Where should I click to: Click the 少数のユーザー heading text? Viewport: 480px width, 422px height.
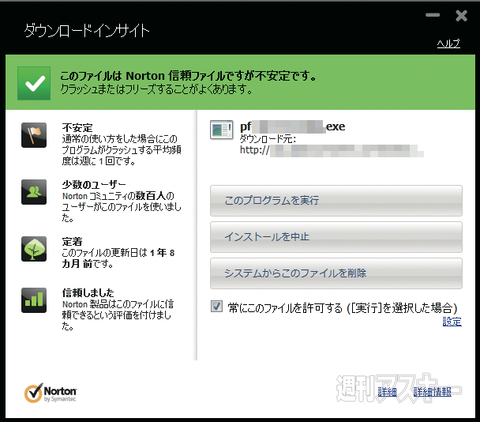94,185
